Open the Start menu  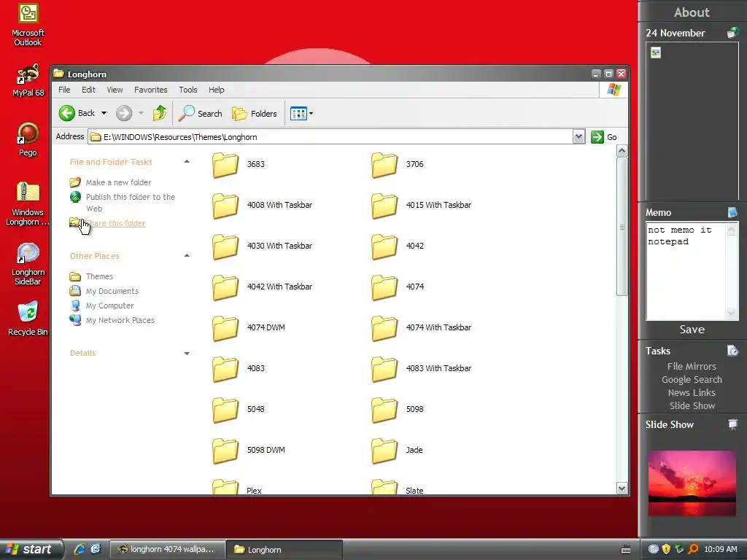31,549
